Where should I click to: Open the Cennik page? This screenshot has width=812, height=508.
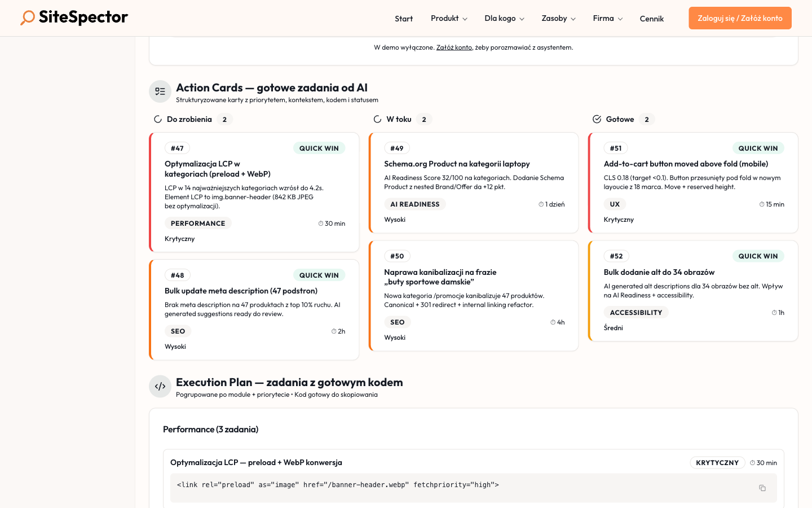click(x=651, y=19)
